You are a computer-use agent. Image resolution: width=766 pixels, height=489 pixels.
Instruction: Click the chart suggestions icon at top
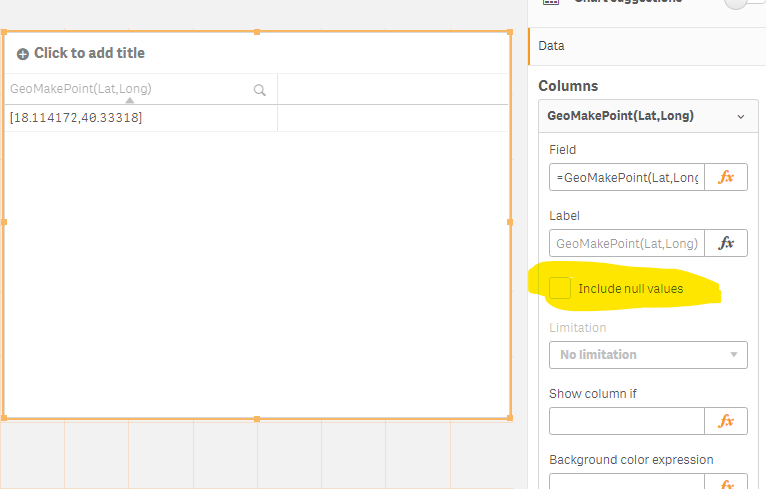(551, 2)
